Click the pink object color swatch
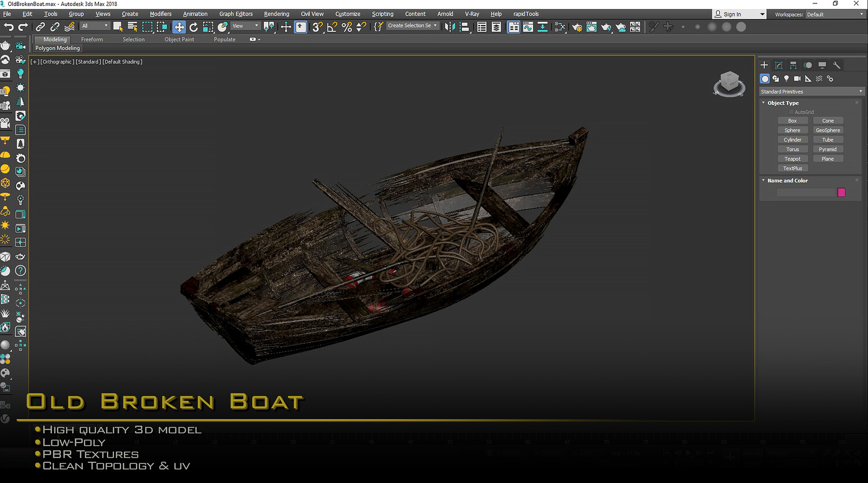Image resolution: width=868 pixels, height=483 pixels. click(x=841, y=192)
